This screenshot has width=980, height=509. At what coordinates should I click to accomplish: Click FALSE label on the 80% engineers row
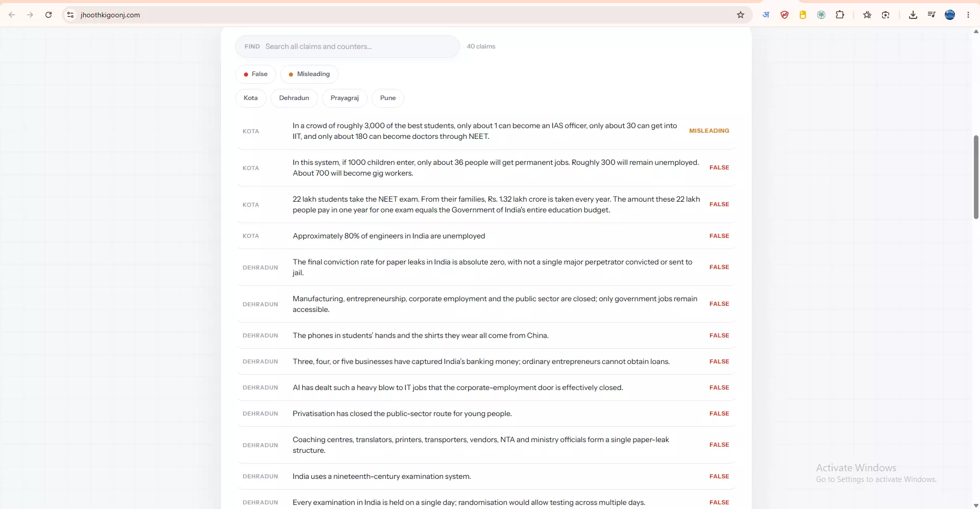[719, 236]
